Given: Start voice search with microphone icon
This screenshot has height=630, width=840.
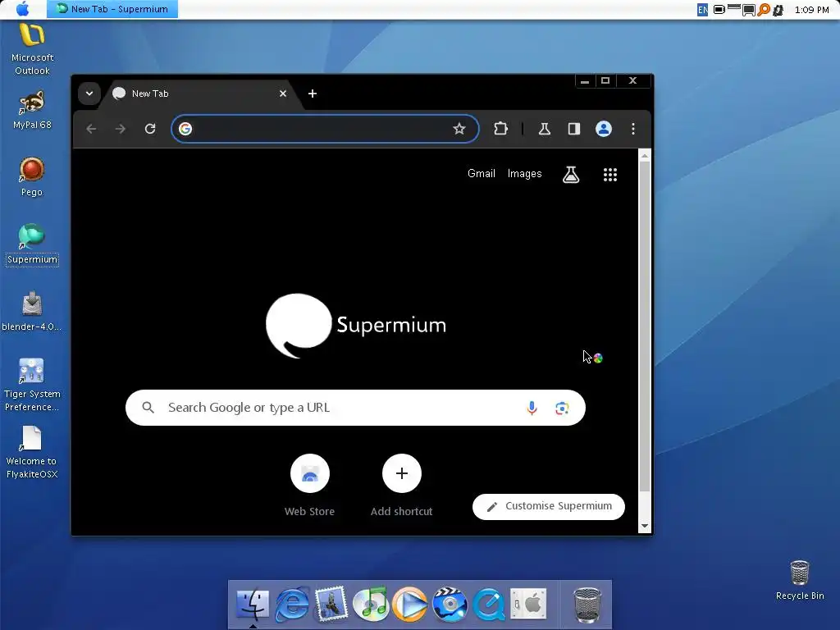Looking at the screenshot, I should (x=532, y=409).
